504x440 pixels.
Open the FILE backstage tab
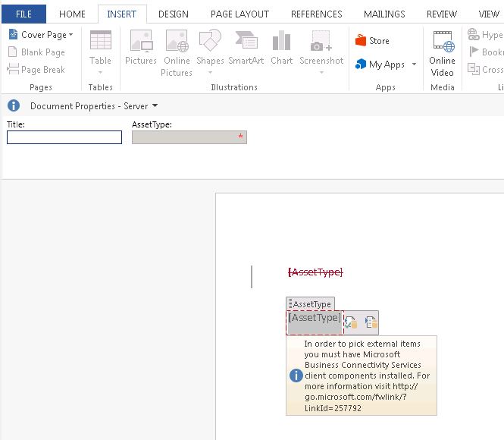tap(23, 14)
